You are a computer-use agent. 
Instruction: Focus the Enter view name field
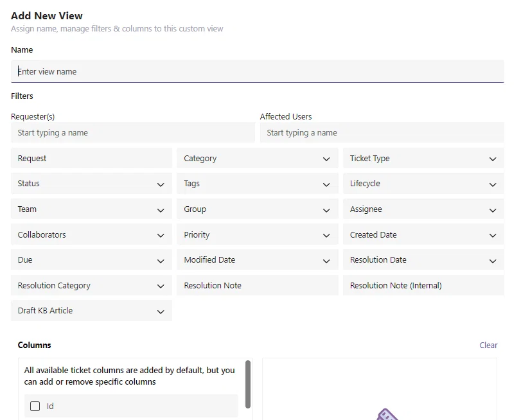pyautogui.click(x=258, y=71)
